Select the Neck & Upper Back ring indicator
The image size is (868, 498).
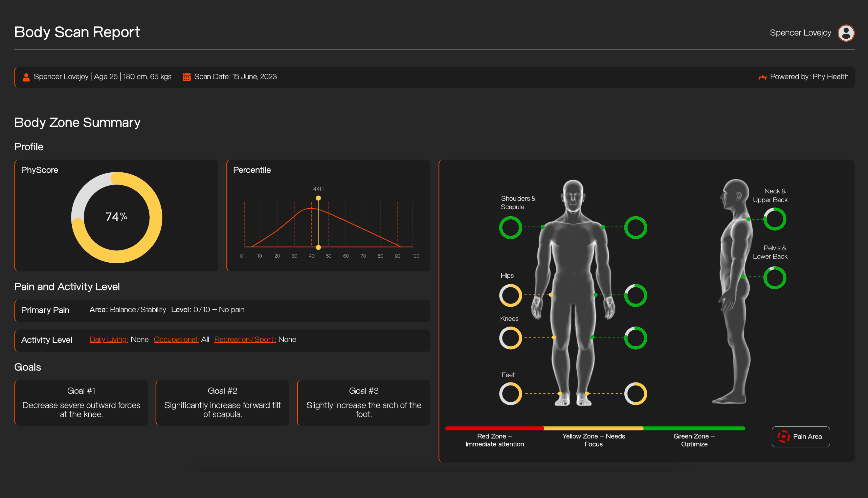click(x=774, y=219)
